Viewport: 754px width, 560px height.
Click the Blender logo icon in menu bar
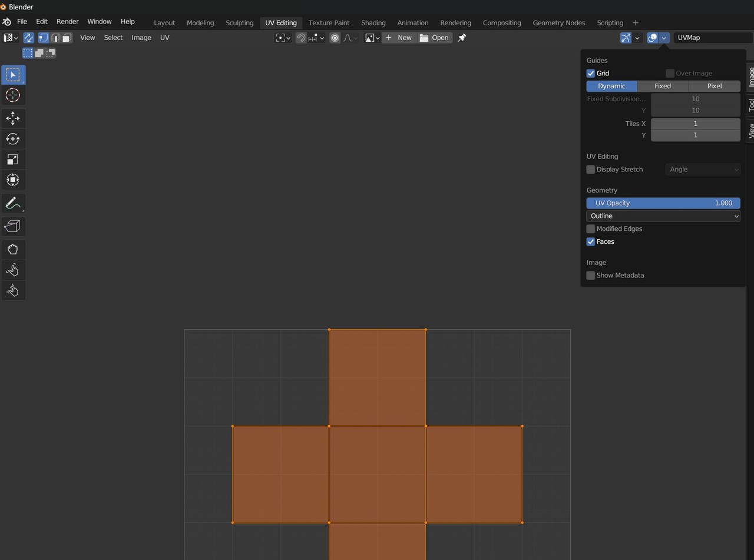pos(6,22)
